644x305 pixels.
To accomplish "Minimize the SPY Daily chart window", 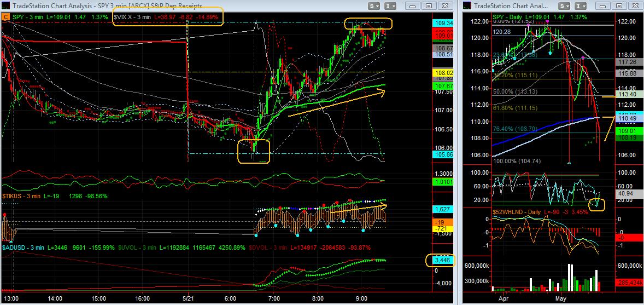I will [604, 6].
